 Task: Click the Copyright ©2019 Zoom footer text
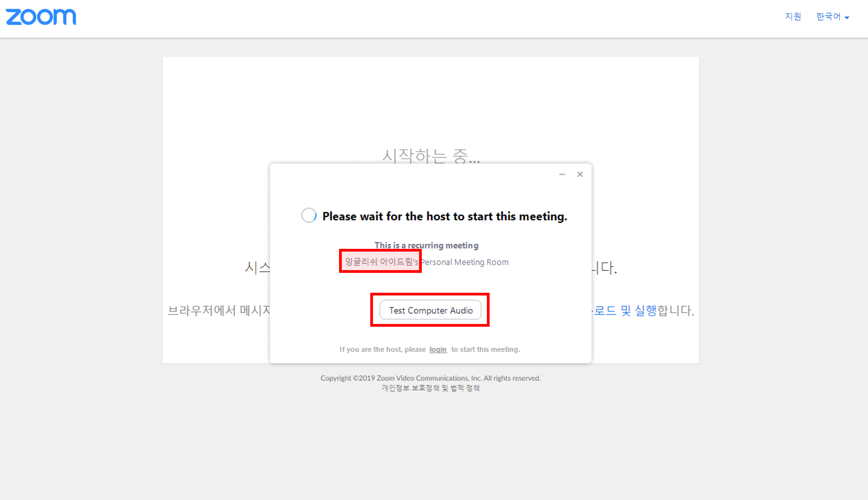click(x=430, y=378)
